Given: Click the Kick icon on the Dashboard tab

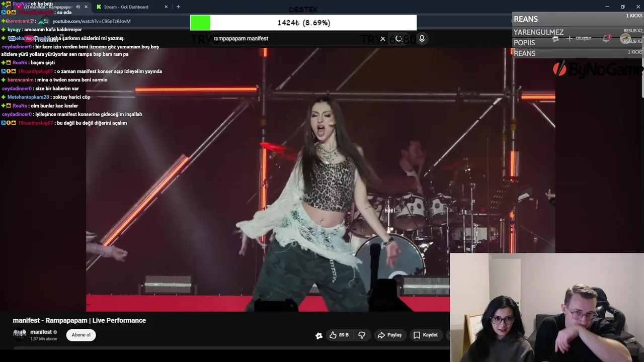Looking at the screenshot, I should 99,7.
